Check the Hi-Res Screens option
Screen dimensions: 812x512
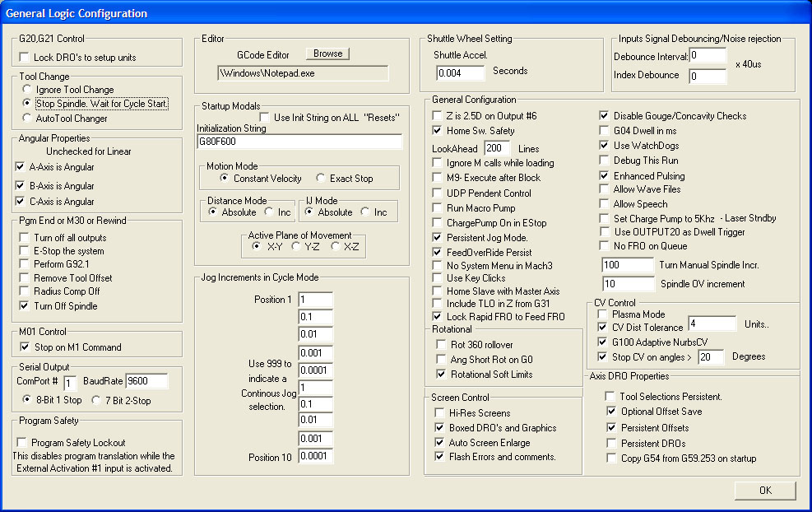pyautogui.click(x=439, y=412)
